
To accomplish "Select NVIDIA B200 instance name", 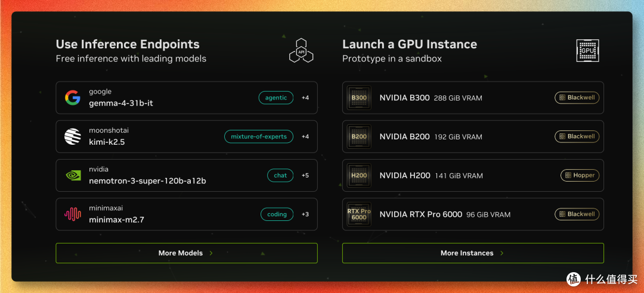I will pyautogui.click(x=404, y=136).
